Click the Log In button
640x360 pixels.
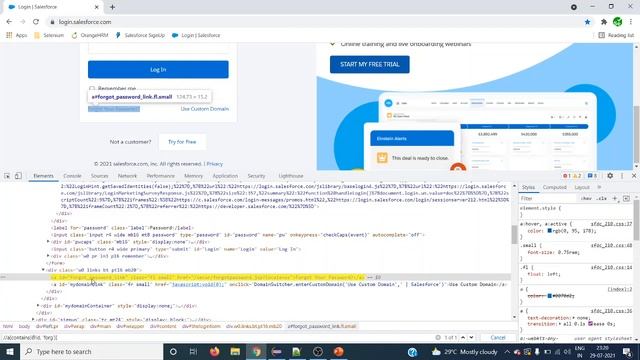[158, 69]
